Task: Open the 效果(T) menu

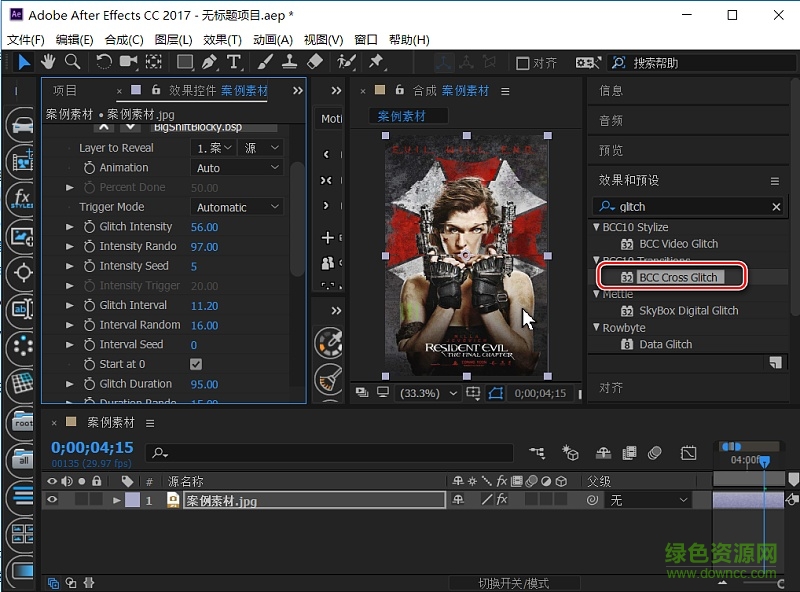Action: (x=221, y=39)
